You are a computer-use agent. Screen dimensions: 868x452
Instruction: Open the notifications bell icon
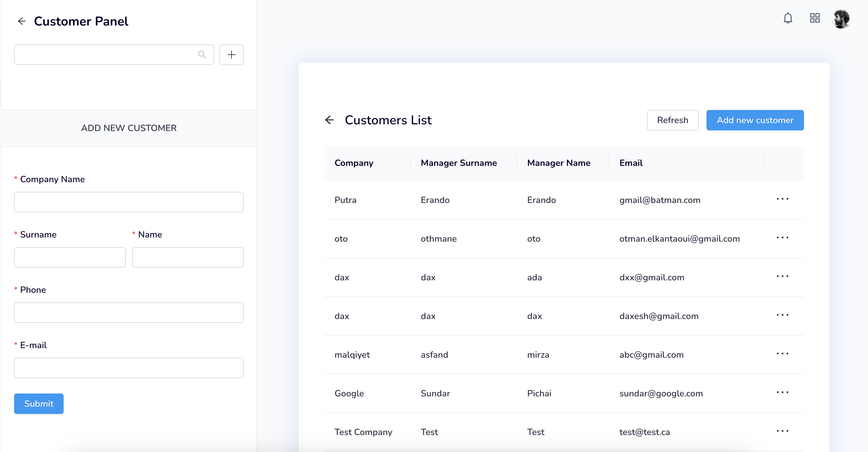788,18
